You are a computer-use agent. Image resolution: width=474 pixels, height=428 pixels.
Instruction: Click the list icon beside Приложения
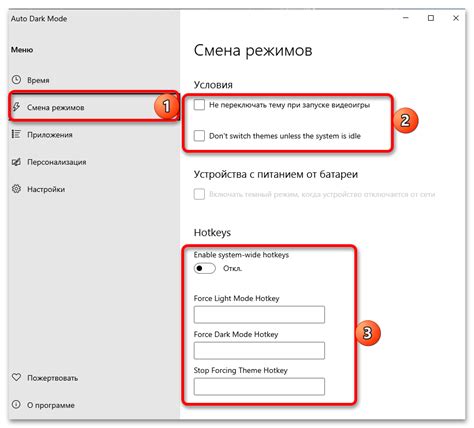(16, 134)
